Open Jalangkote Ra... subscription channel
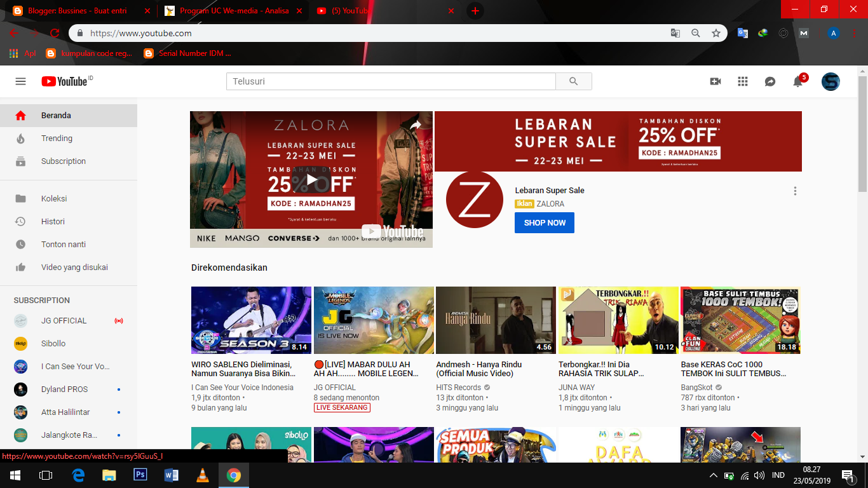 coord(69,435)
